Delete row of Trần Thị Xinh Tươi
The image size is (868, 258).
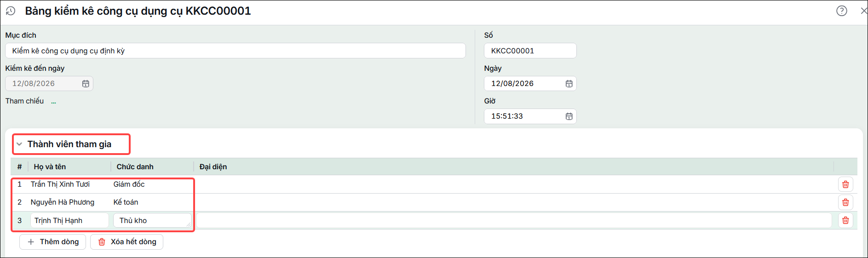[845, 184]
